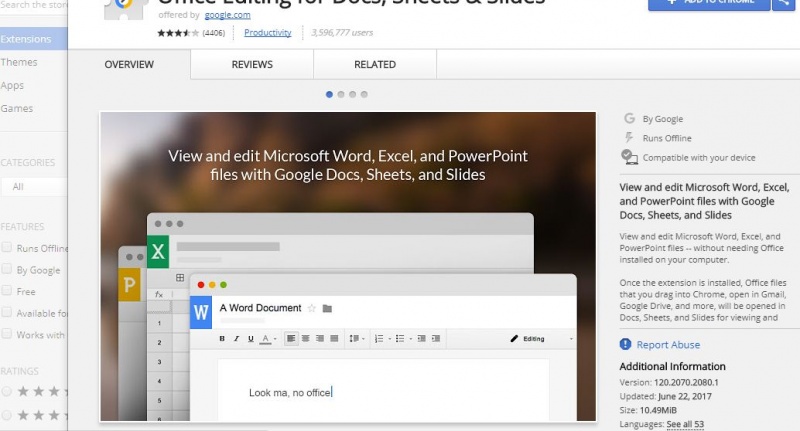Click the Compatible with your device icon

click(629, 157)
